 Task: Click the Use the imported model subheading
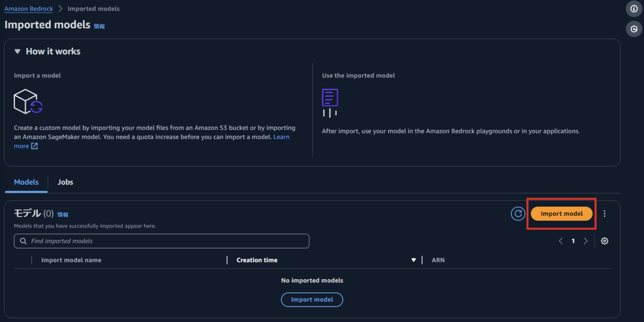pyautogui.click(x=358, y=75)
